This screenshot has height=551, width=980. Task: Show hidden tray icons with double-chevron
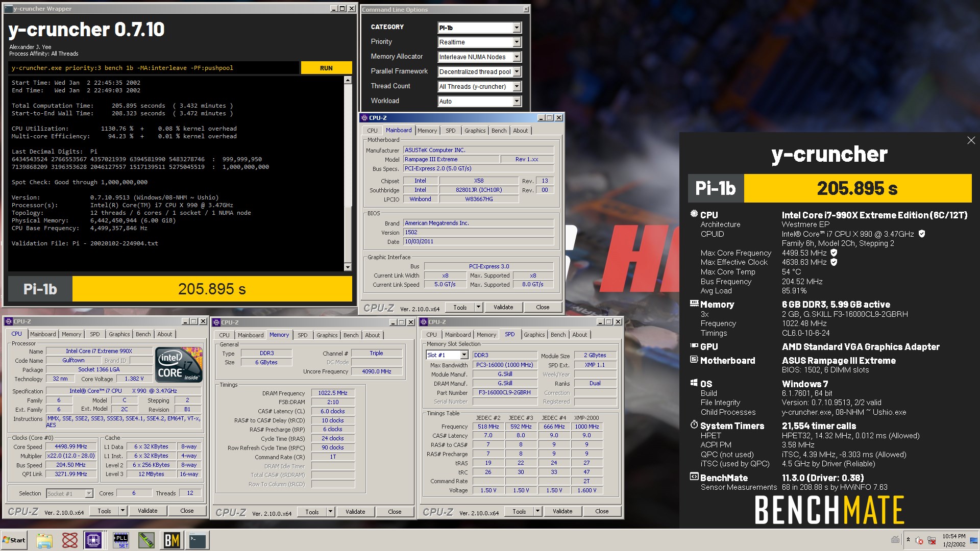click(908, 540)
